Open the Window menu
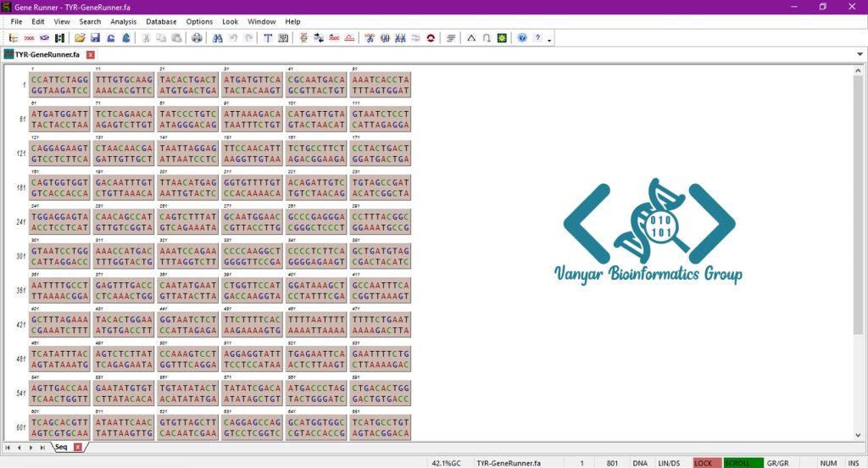The height and width of the screenshot is (468, 868). click(x=261, y=21)
